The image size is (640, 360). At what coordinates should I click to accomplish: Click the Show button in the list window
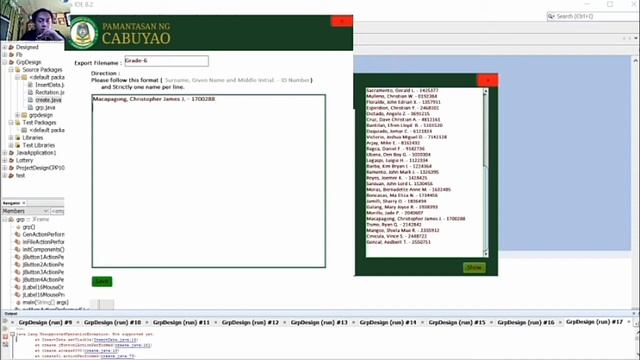pos(474,268)
